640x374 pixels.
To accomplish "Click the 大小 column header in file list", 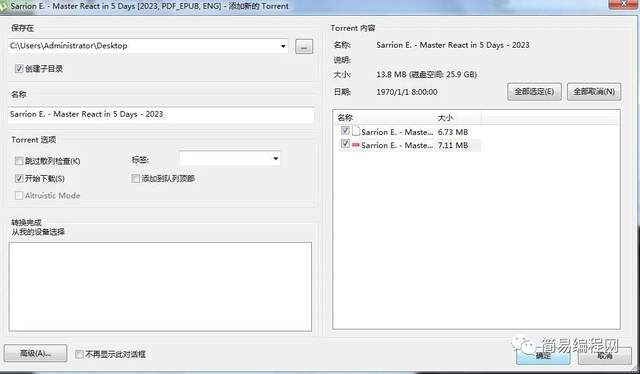I will [x=445, y=118].
